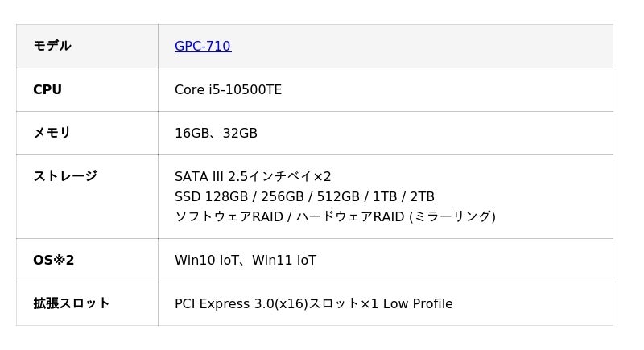Screen dimensions: 644x350
Task: Click the OS※2 row label
Action: pos(53,261)
